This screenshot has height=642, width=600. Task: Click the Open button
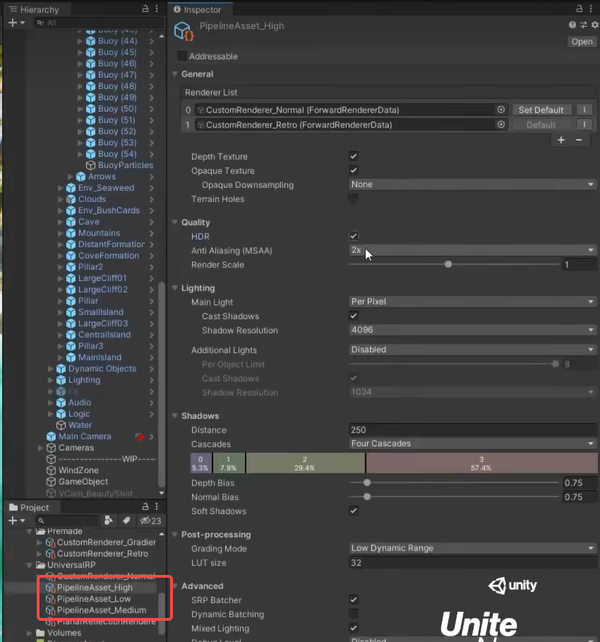(x=582, y=42)
